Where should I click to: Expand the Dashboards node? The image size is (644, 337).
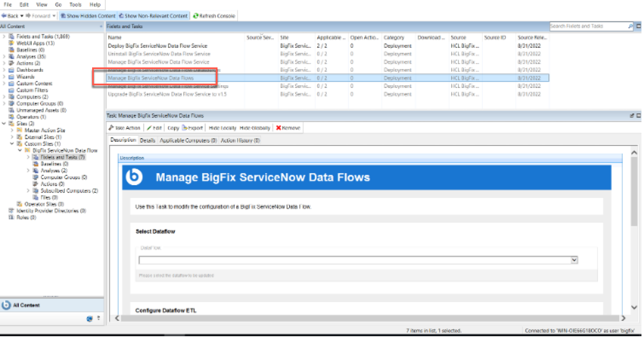click(x=4, y=70)
